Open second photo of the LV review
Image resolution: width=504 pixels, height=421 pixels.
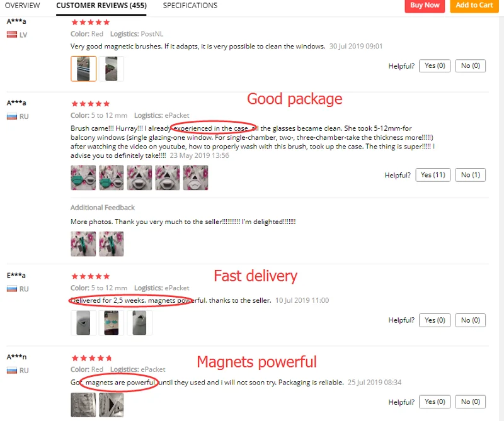[x=112, y=69]
